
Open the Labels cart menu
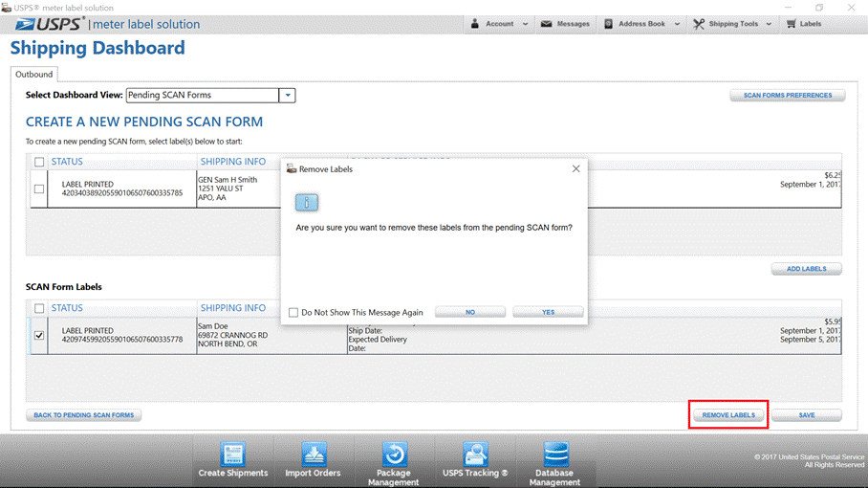(804, 24)
